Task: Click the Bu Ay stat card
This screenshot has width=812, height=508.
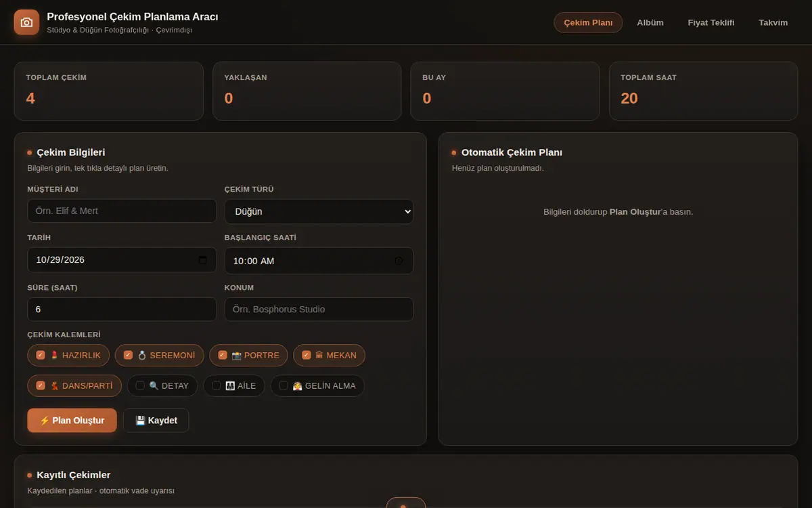Action: click(505, 91)
